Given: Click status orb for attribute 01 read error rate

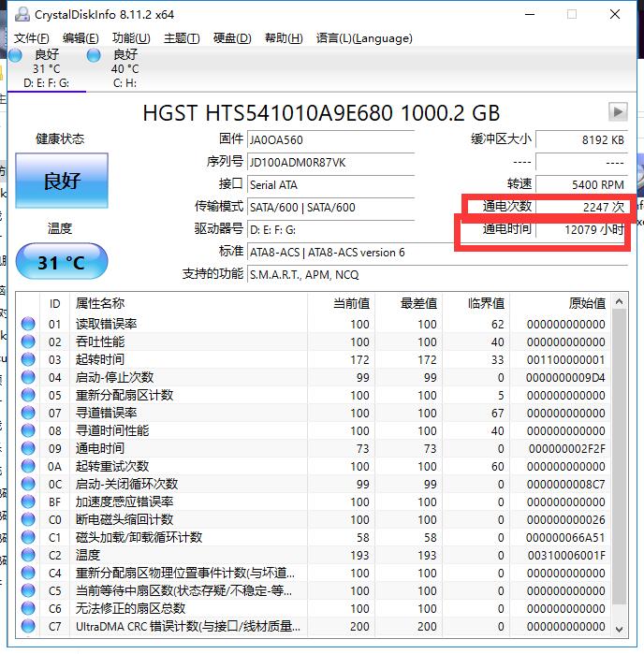Looking at the screenshot, I should click(x=28, y=325).
